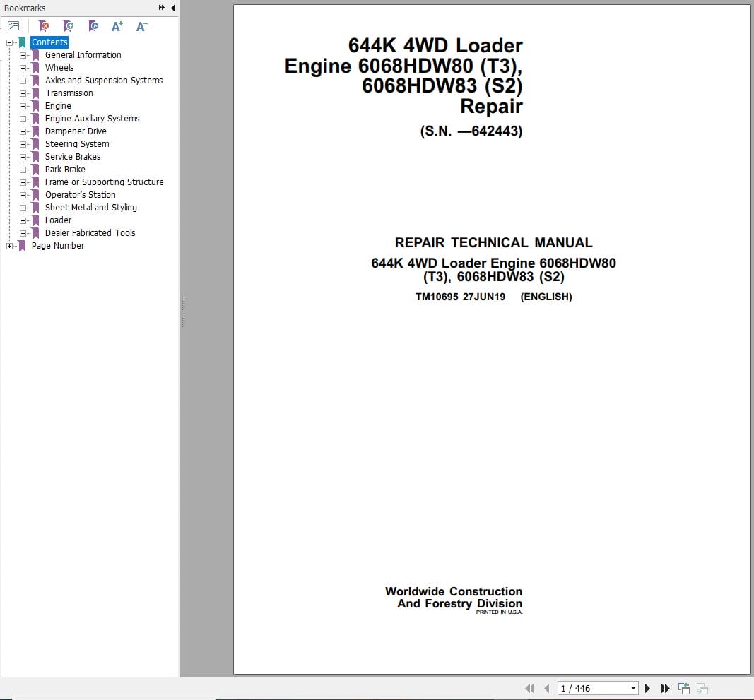Click the Bookmarks panel title

tap(25, 8)
